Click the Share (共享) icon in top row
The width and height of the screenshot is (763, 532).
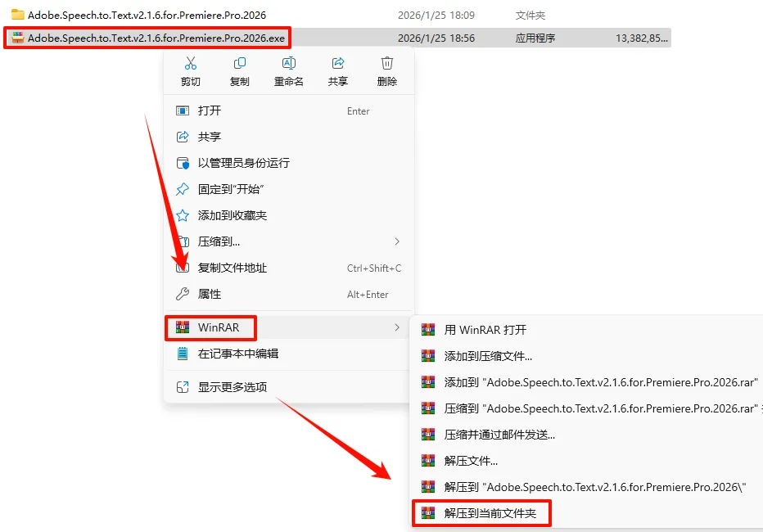click(338, 63)
